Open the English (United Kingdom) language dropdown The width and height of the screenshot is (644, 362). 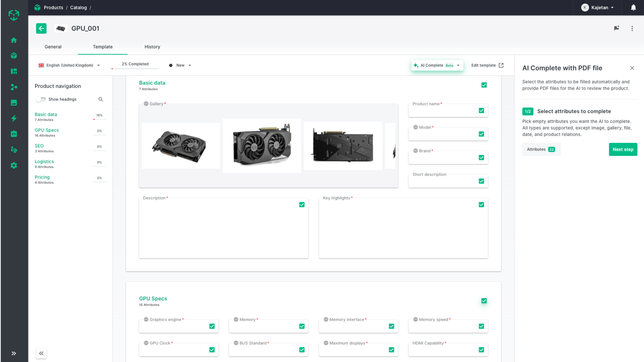click(x=69, y=65)
